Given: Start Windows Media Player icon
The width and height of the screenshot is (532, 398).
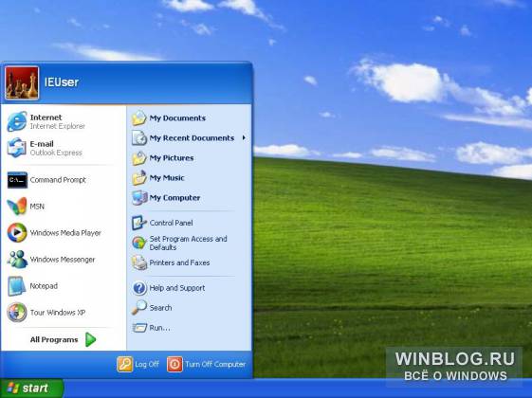Looking at the screenshot, I should point(17,232).
